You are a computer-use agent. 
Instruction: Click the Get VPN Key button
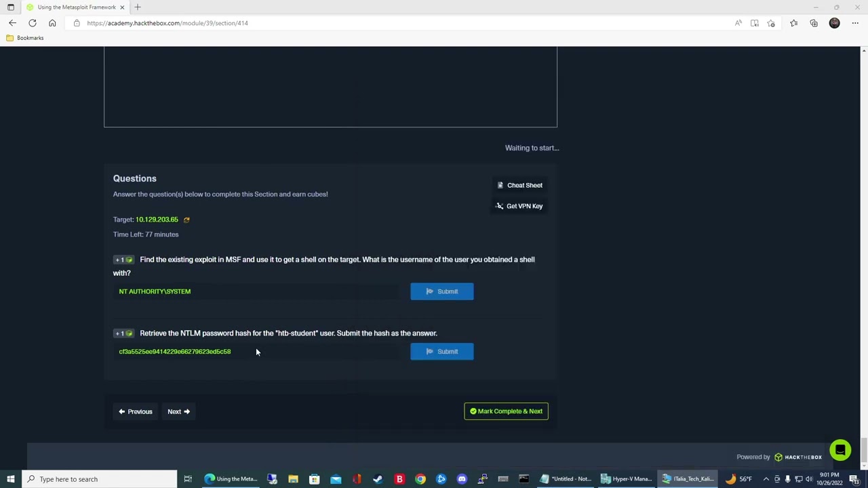pos(519,206)
